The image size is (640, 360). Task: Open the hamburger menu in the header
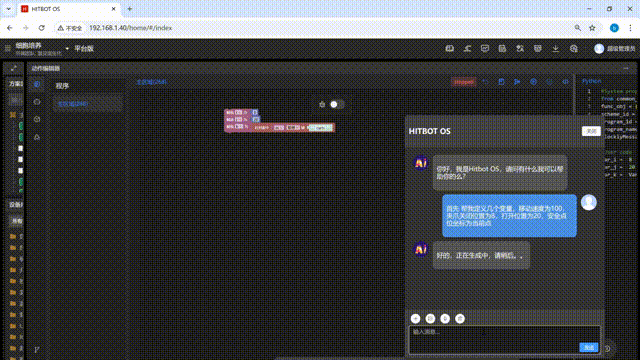point(8,49)
